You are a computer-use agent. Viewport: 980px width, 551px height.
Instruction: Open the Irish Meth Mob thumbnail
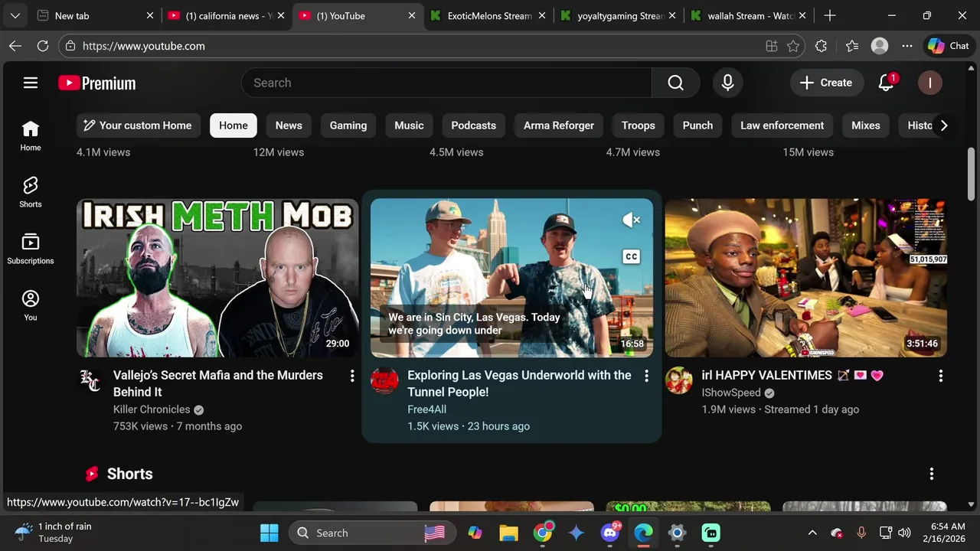pyautogui.click(x=217, y=278)
